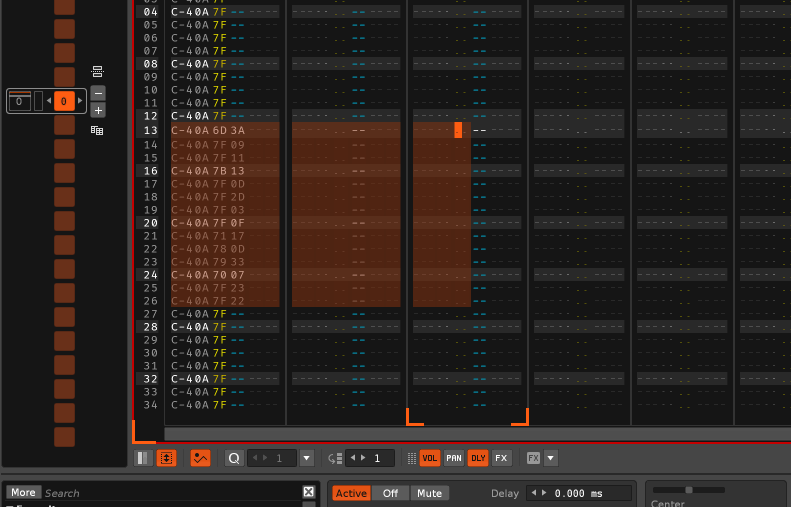Open the quantize value dropdown
This screenshot has height=507, width=791.
point(306,458)
